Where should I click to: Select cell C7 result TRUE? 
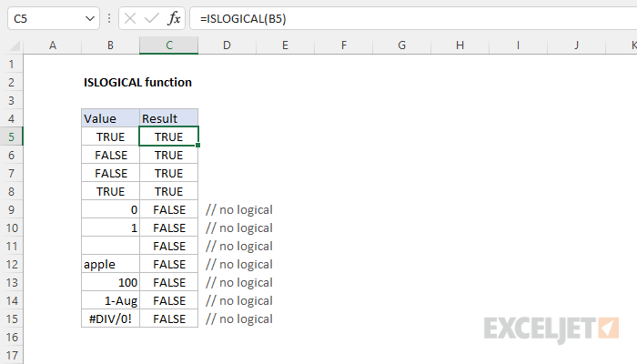tap(169, 174)
